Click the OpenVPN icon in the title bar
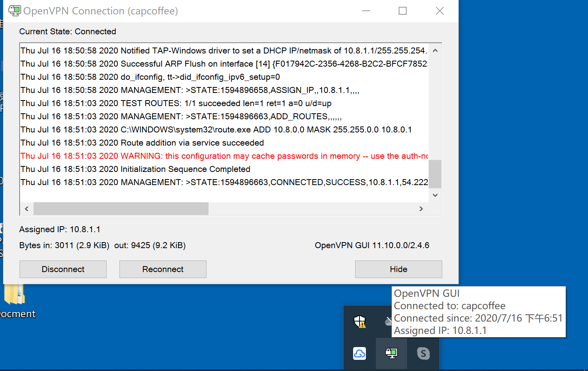This screenshot has height=371, width=588. [x=14, y=11]
